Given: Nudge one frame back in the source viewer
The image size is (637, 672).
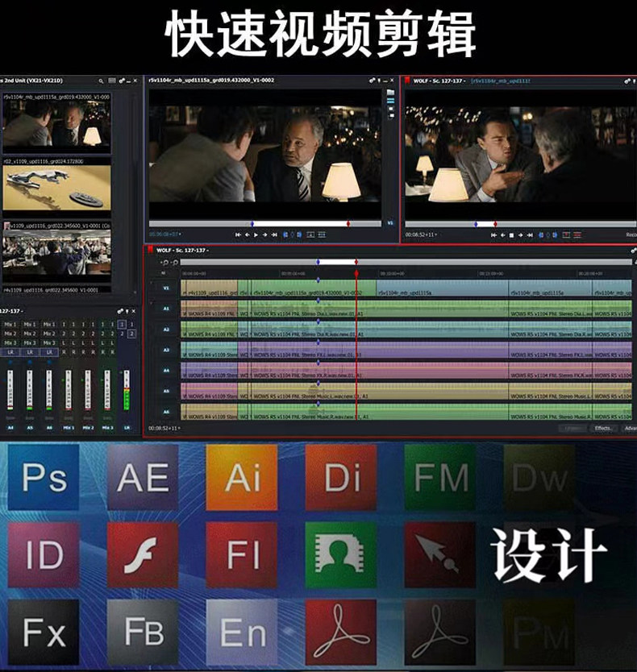Looking at the screenshot, I should coord(247,234).
